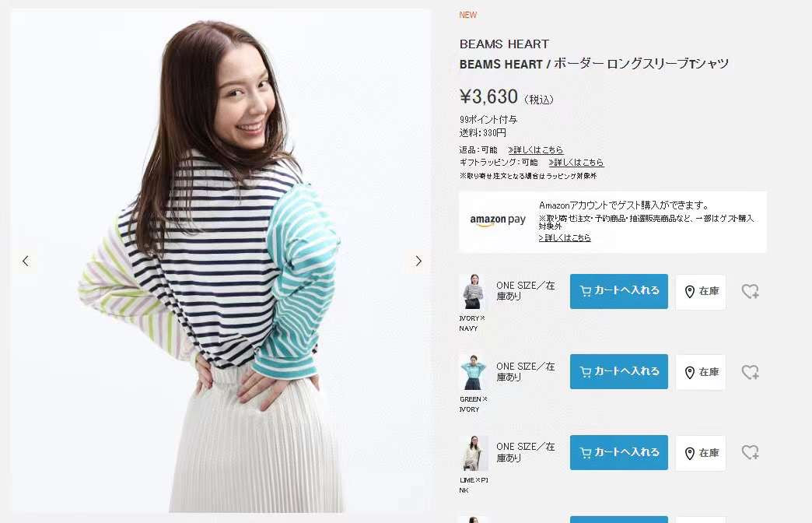Screen dimensions: 812x523
Task: Open return policy details link
Action: click(535, 149)
